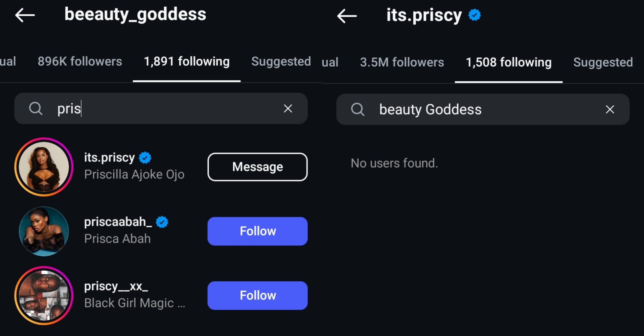Click the verified badge next to its.priscy username
644x336 pixels.
pos(145,157)
